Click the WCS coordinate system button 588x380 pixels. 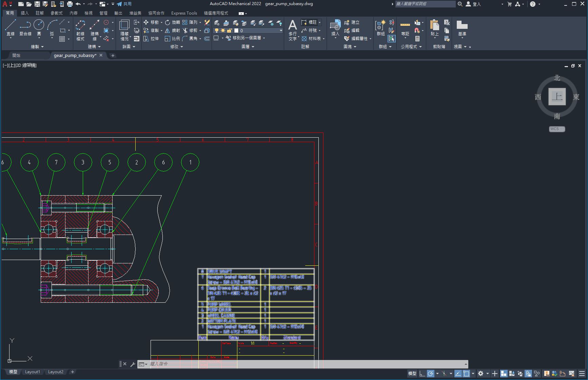coord(556,129)
